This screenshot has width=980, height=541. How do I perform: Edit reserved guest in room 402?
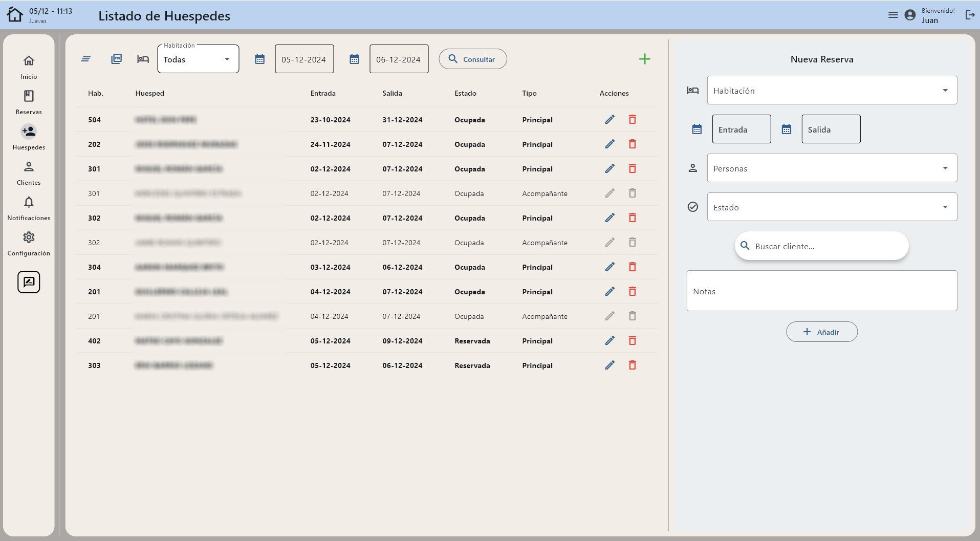click(609, 340)
